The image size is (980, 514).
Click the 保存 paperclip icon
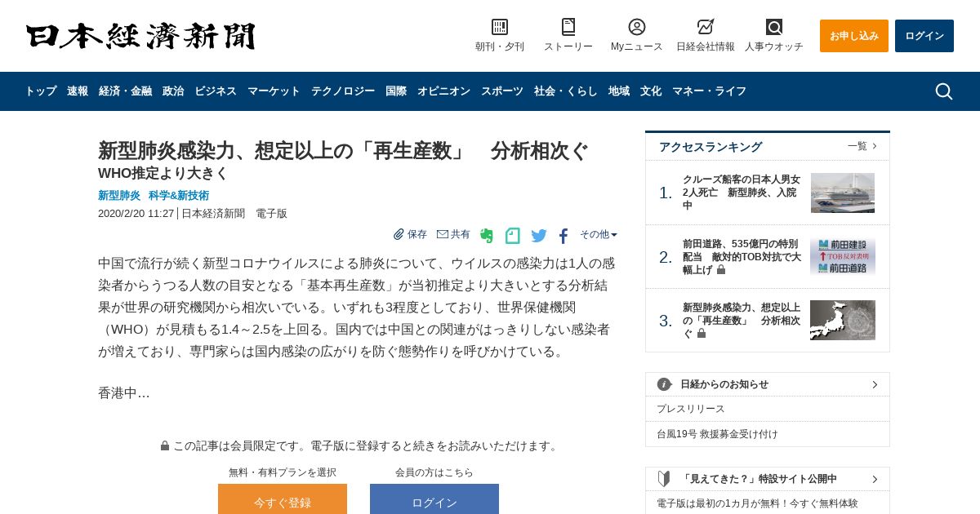[x=399, y=234]
